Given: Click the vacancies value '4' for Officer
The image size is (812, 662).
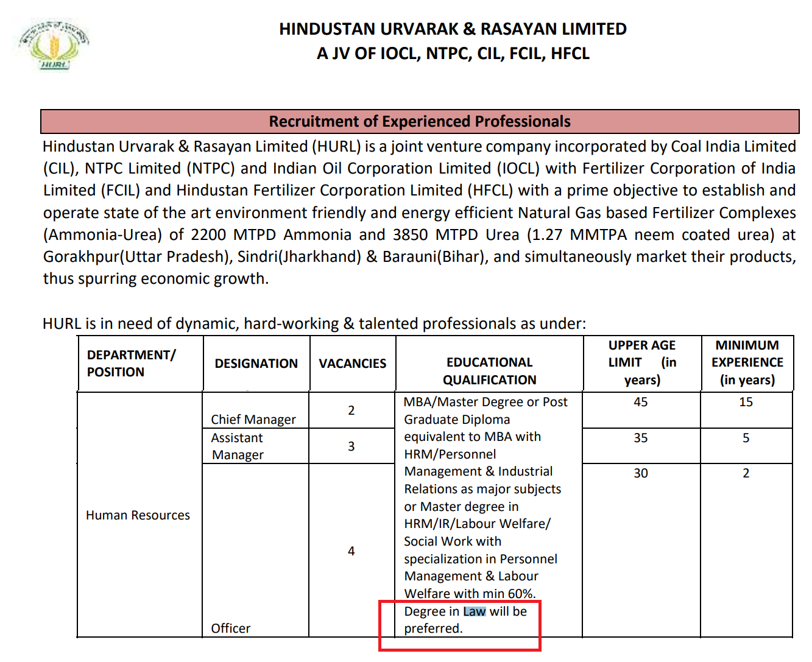Looking at the screenshot, I should tap(351, 551).
